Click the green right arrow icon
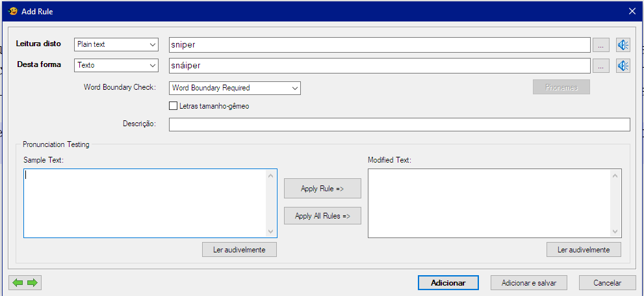Viewport: 644px width, 296px height. [x=32, y=282]
